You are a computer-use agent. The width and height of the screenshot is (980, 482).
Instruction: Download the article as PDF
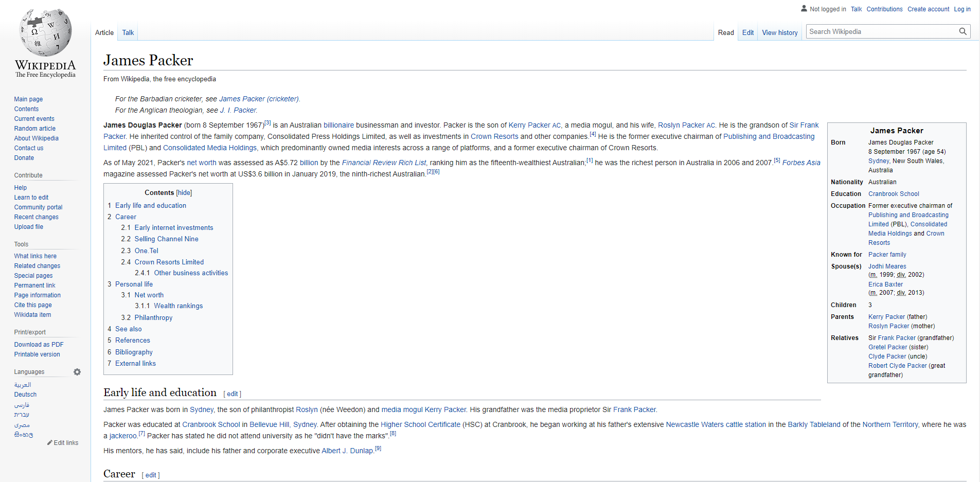point(39,345)
